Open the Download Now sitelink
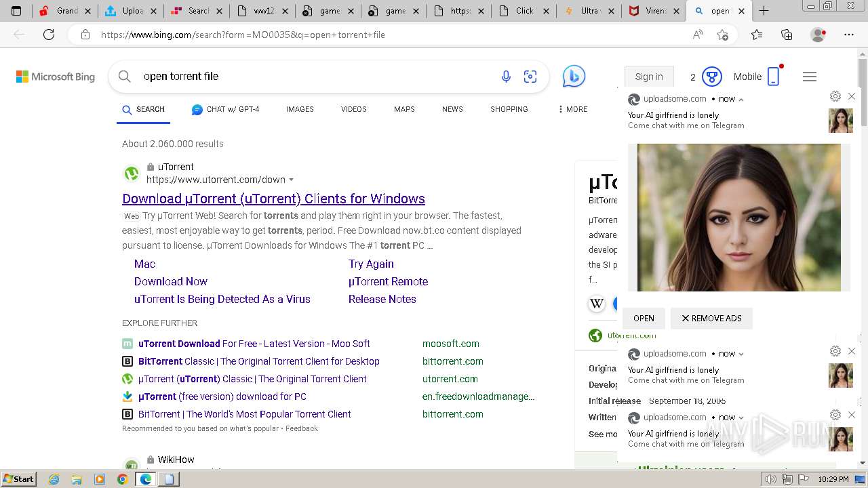Screen dimensions: 868x488 171,281
